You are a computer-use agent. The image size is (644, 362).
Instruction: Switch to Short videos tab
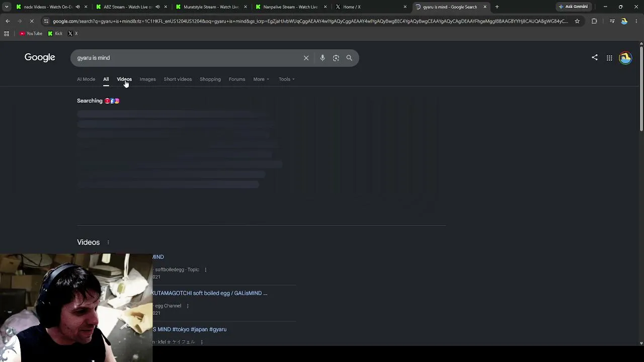(x=178, y=79)
